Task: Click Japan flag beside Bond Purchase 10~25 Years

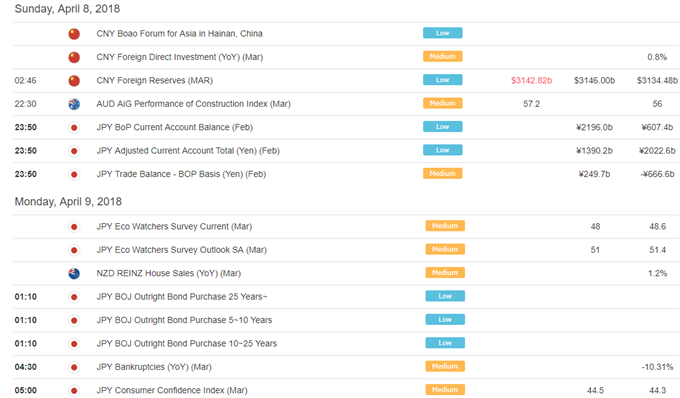Action: point(74,344)
